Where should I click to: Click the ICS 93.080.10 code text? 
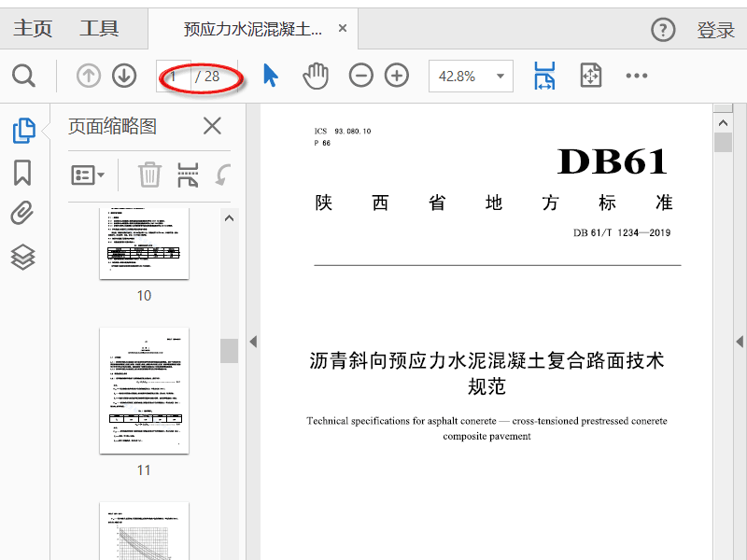click(x=343, y=131)
